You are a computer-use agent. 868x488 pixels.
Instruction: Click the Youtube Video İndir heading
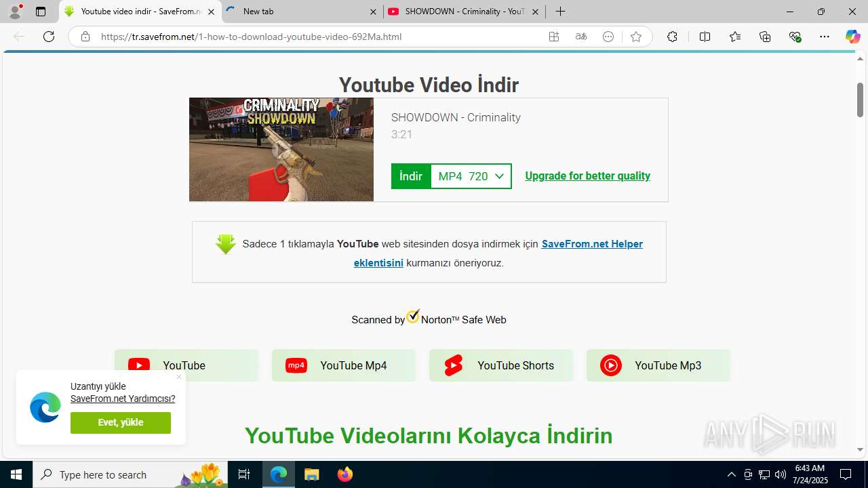429,85
